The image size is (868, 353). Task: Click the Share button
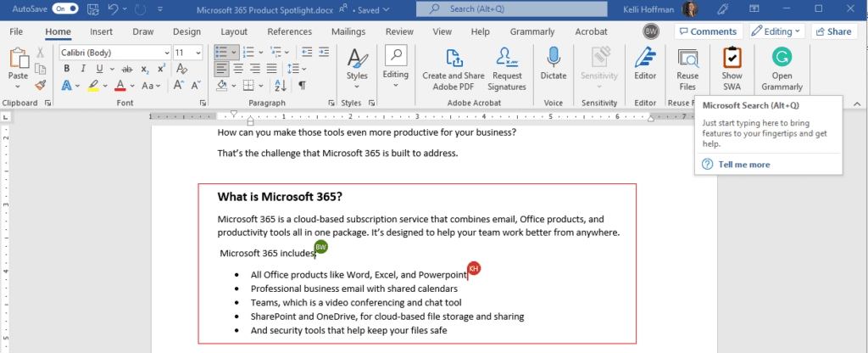pyautogui.click(x=834, y=31)
